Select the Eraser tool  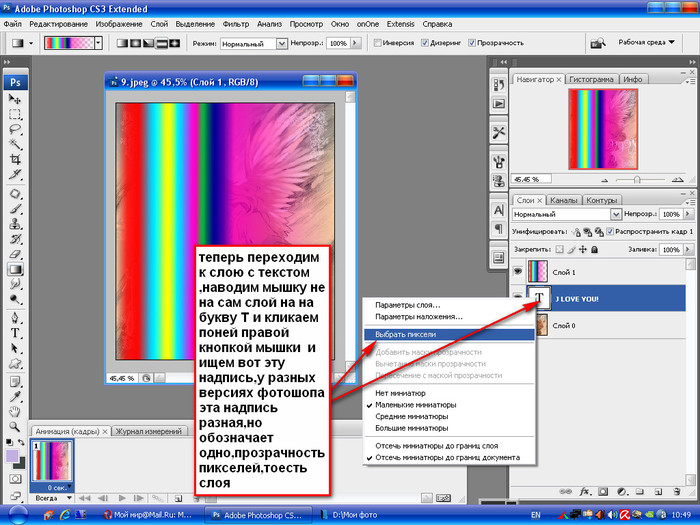click(x=15, y=254)
